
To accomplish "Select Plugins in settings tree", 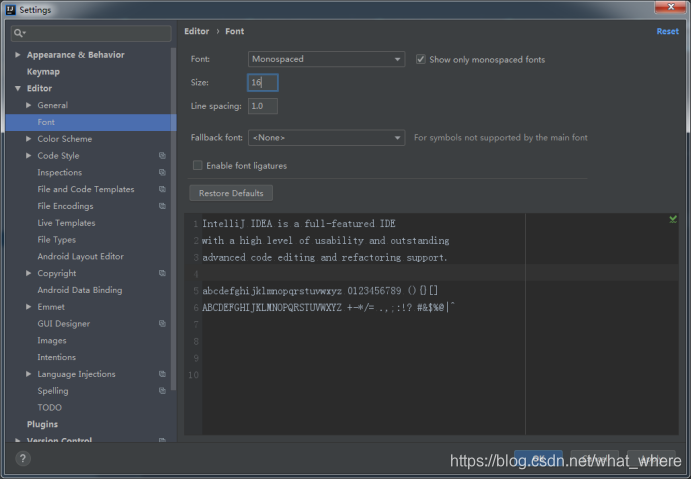I will (x=42, y=424).
